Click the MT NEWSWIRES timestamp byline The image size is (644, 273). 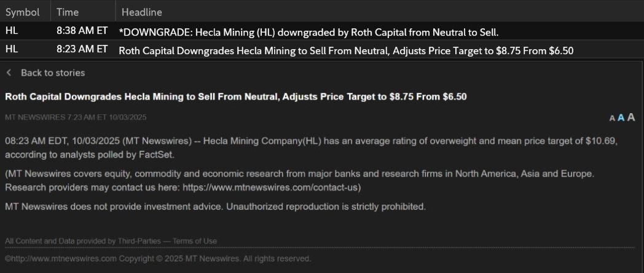[76, 117]
